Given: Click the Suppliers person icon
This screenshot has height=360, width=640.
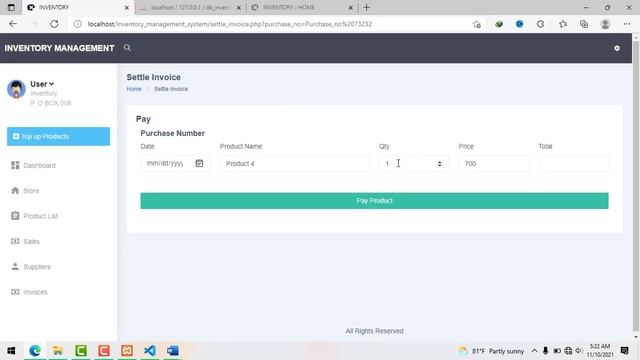Looking at the screenshot, I should pyautogui.click(x=15, y=266).
